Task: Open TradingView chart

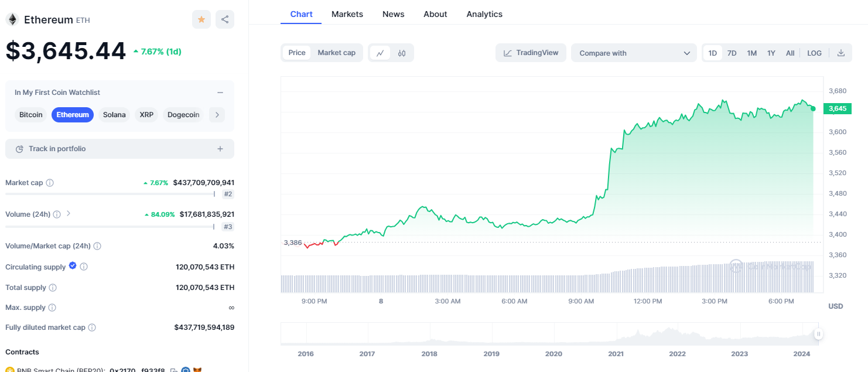Action: click(x=531, y=53)
